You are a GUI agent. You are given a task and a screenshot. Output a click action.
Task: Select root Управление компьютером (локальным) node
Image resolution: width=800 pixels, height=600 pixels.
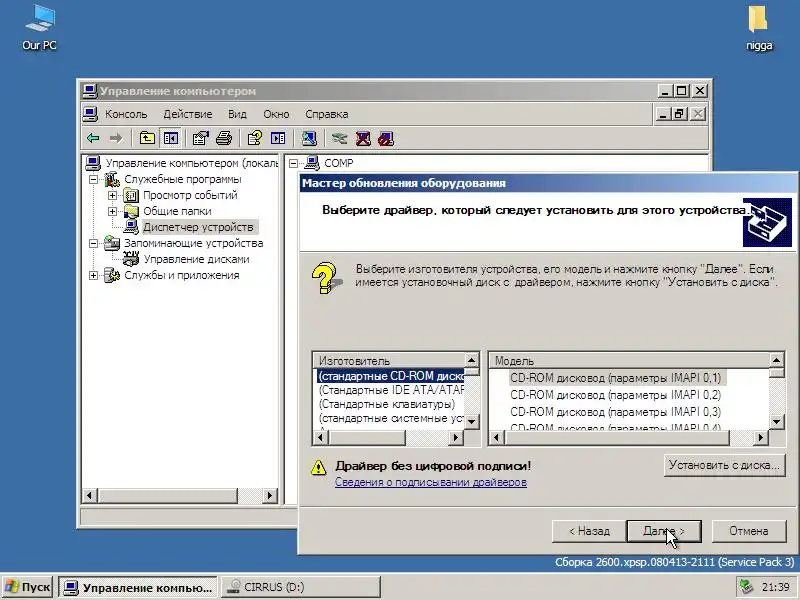pyautogui.click(x=191, y=163)
